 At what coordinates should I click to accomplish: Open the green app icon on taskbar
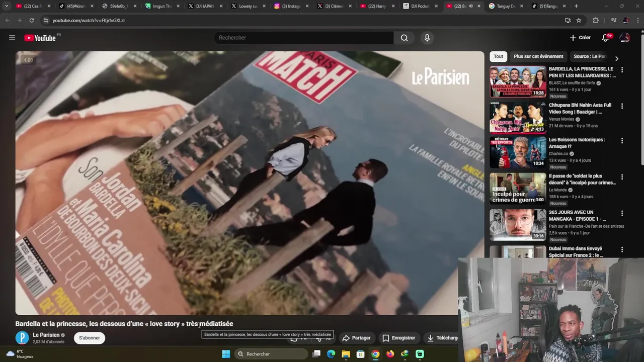click(420, 354)
